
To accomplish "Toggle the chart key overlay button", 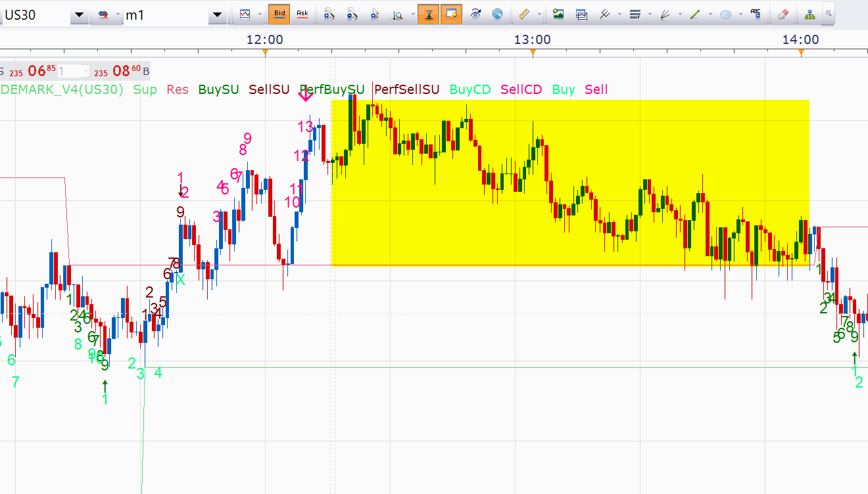I will pos(451,14).
